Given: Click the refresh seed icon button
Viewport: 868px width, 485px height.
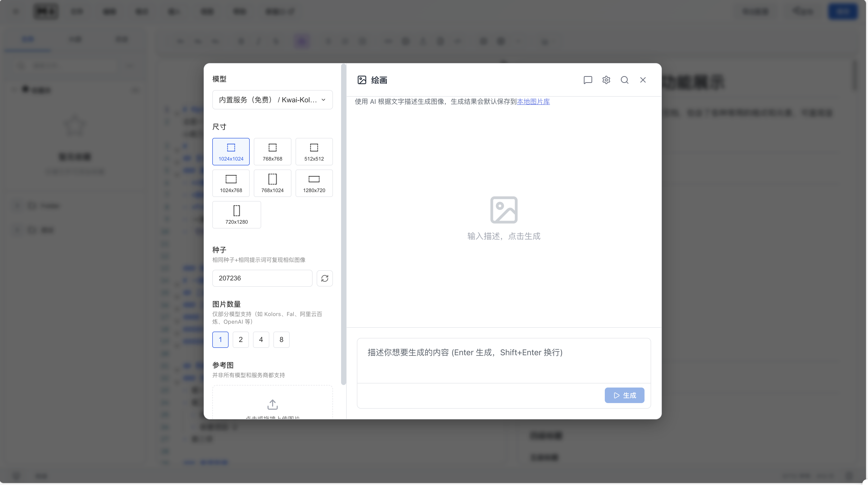Looking at the screenshot, I should pyautogui.click(x=325, y=278).
